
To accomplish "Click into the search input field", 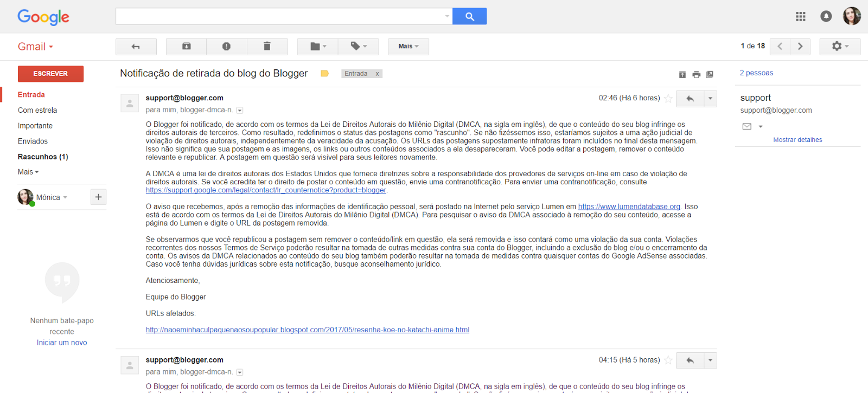I will click(279, 16).
